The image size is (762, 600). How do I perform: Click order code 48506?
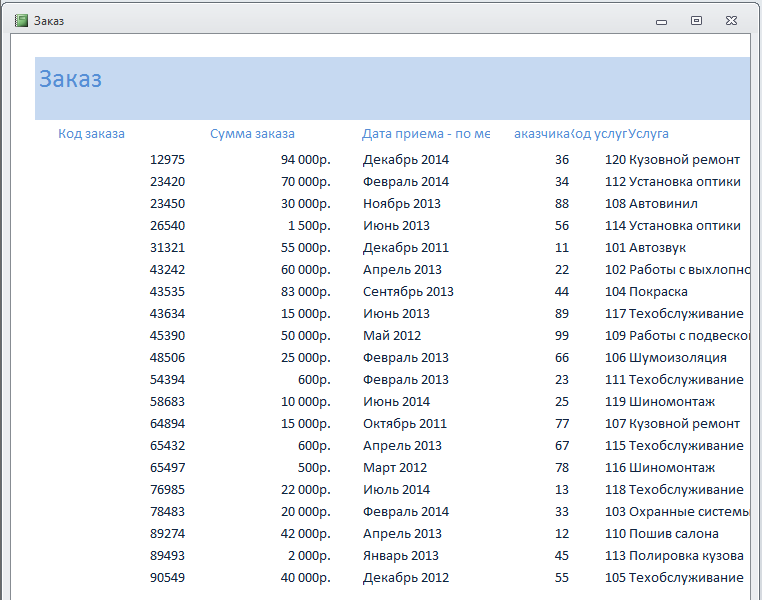coord(167,358)
